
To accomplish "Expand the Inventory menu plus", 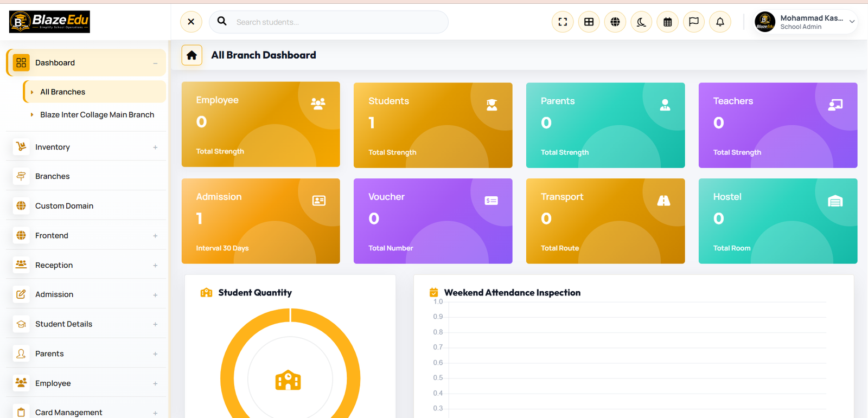I will click(x=155, y=147).
